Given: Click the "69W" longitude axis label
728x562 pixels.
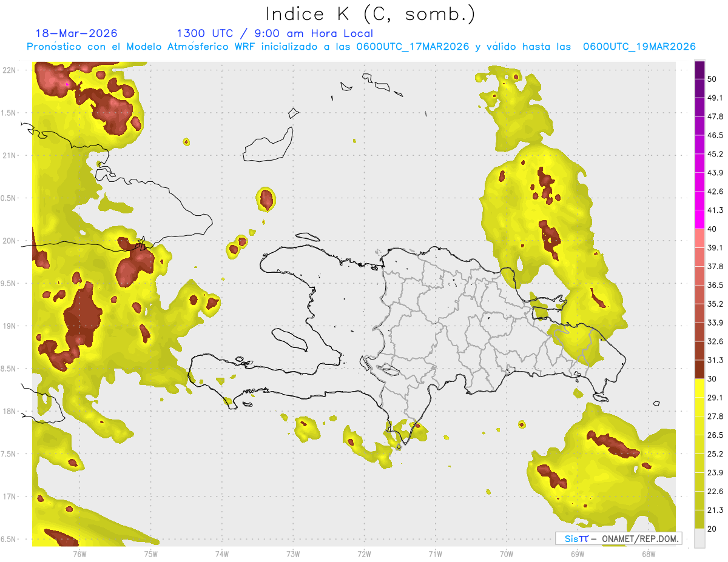Looking at the screenshot, I should (x=577, y=554).
